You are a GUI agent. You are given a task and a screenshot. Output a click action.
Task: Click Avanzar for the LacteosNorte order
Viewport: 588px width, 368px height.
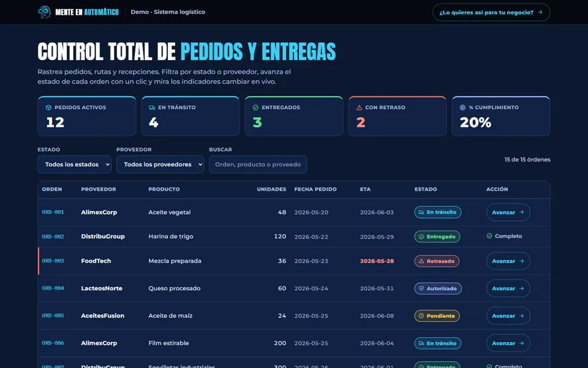pyautogui.click(x=508, y=288)
